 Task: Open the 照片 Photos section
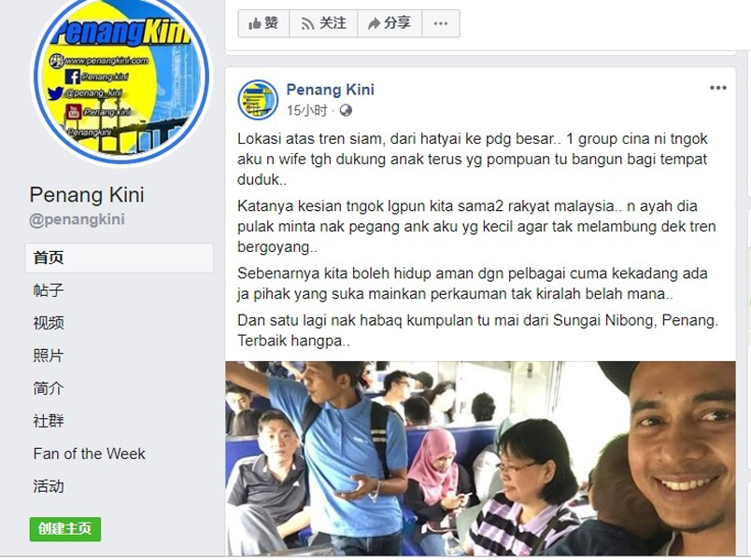coord(49,356)
